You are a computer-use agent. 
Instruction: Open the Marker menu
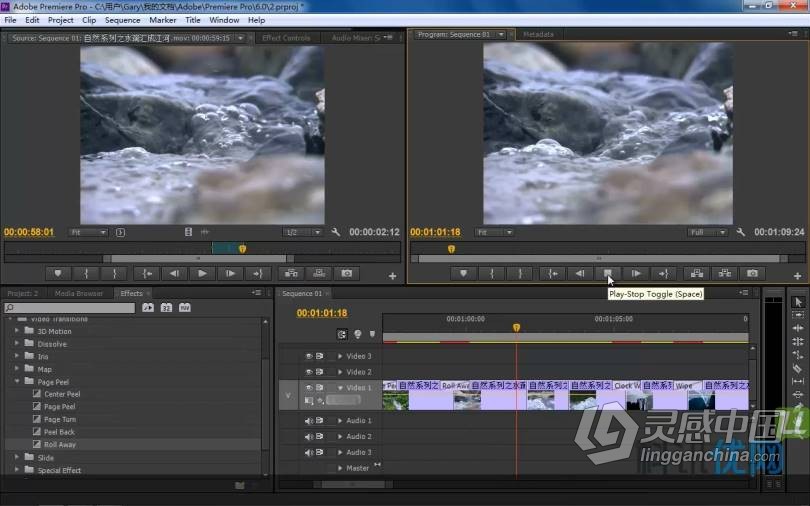coord(163,20)
